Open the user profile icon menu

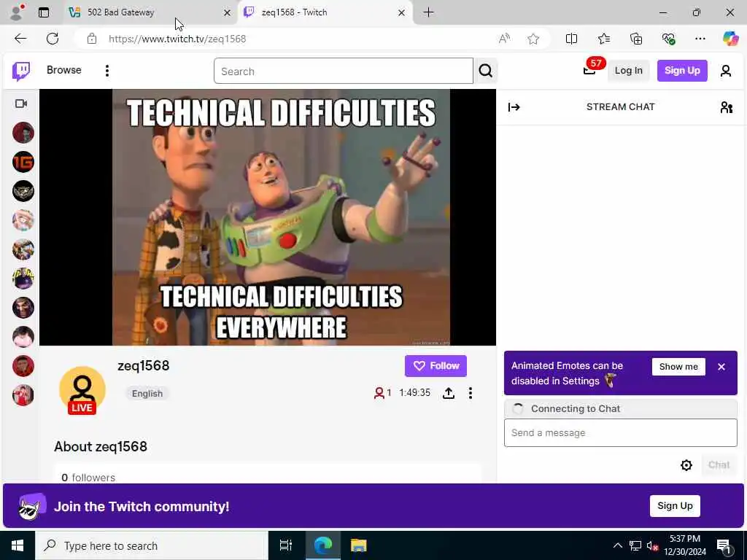726,71
